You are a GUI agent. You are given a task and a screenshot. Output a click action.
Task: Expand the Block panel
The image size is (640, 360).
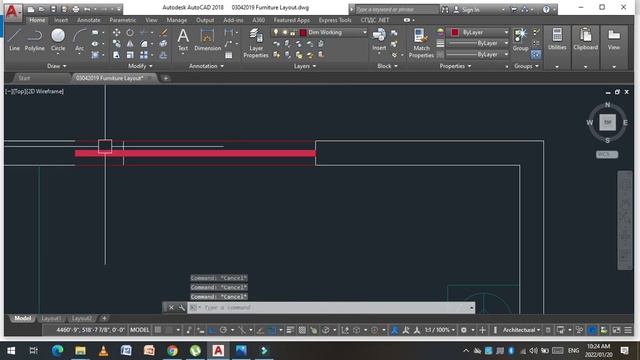point(387,66)
